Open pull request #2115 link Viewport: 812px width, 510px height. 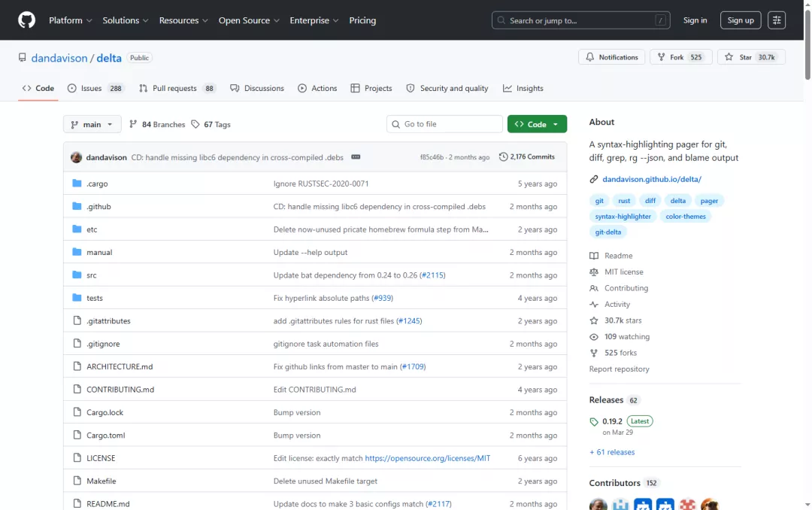tap(432, 275)
